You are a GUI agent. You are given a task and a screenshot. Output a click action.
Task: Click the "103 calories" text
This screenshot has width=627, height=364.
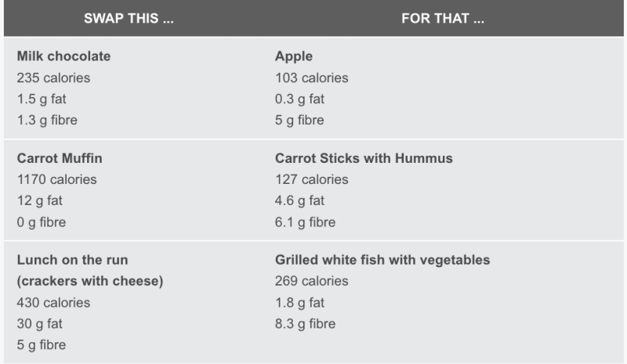point(311,78)
